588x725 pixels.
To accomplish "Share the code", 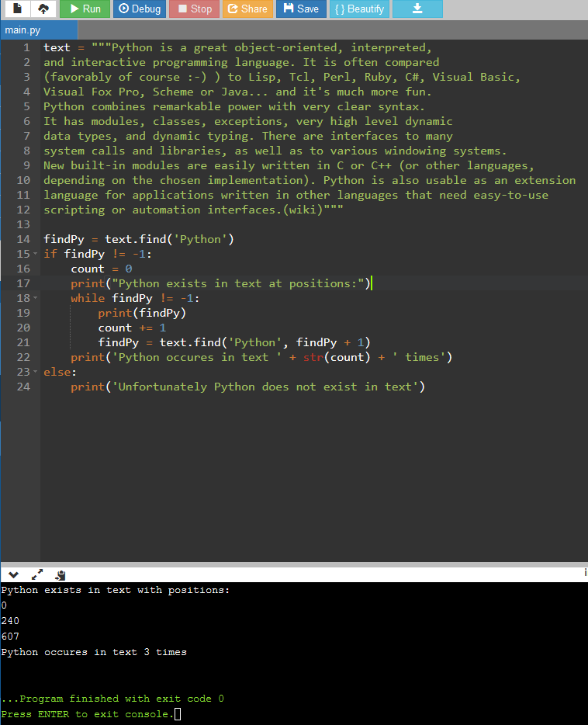I will coord(248,9).
